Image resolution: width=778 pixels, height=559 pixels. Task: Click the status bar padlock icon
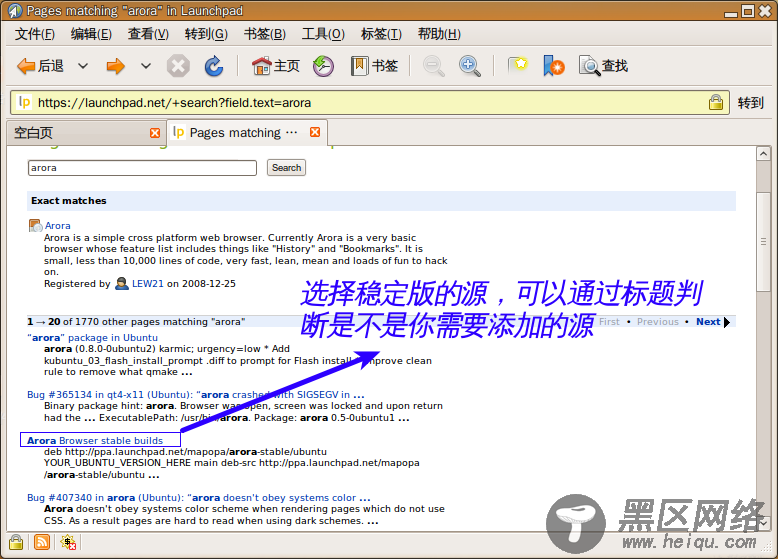[16, 542]
